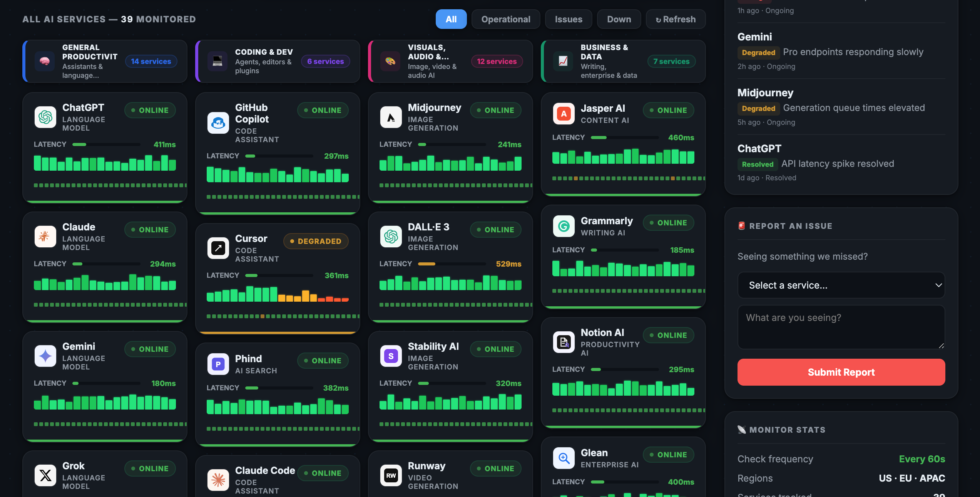The height and width of the screenshot is (497, 980).
Task: Click the Grammarly green G icon
Action: coord(564,226)
